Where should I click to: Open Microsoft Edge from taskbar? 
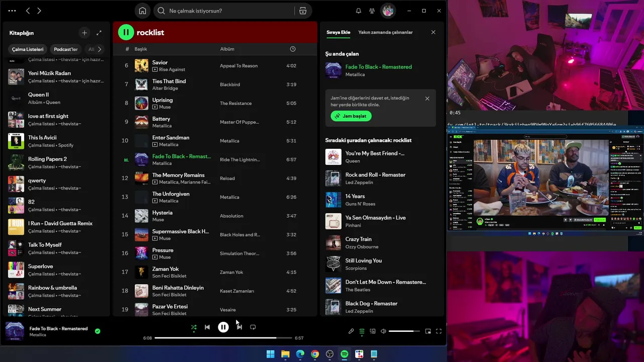click(x=300, y=354)
